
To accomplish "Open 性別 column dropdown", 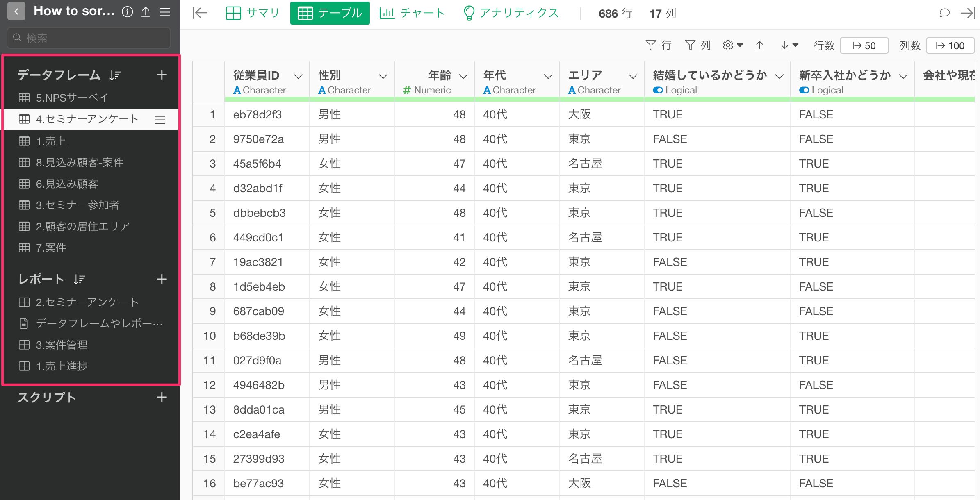I will coord(383,76).
